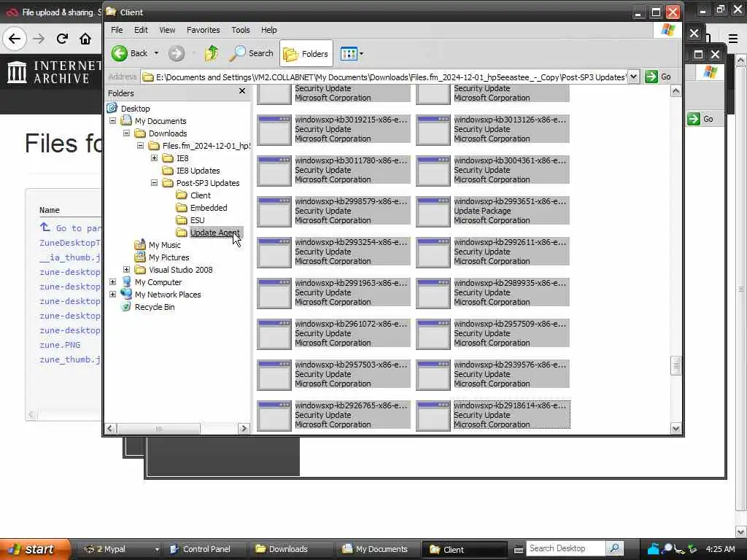
Task: Select the windowsxp-kb2993651 Update Package icon
Action: (x=433, y=211)
